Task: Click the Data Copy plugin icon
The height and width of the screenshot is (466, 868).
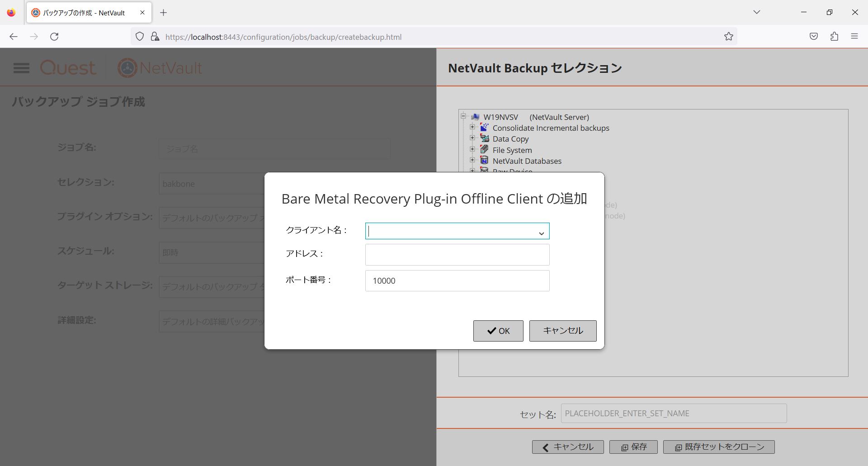Action: [x=484, y=138]
